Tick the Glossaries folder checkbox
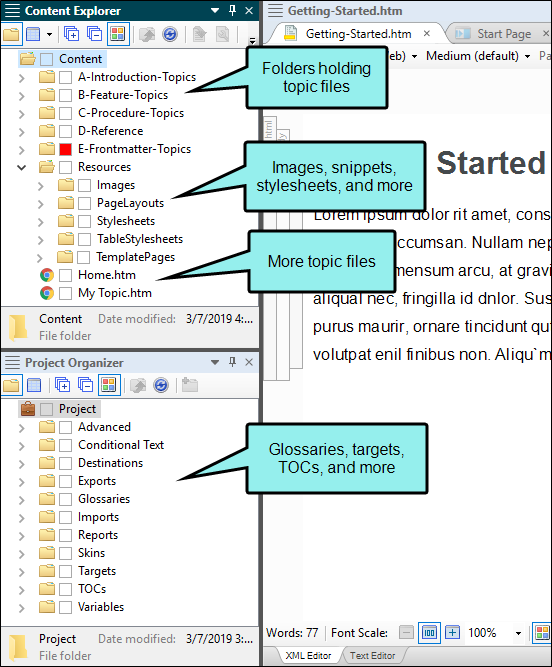 click(65, 499)
